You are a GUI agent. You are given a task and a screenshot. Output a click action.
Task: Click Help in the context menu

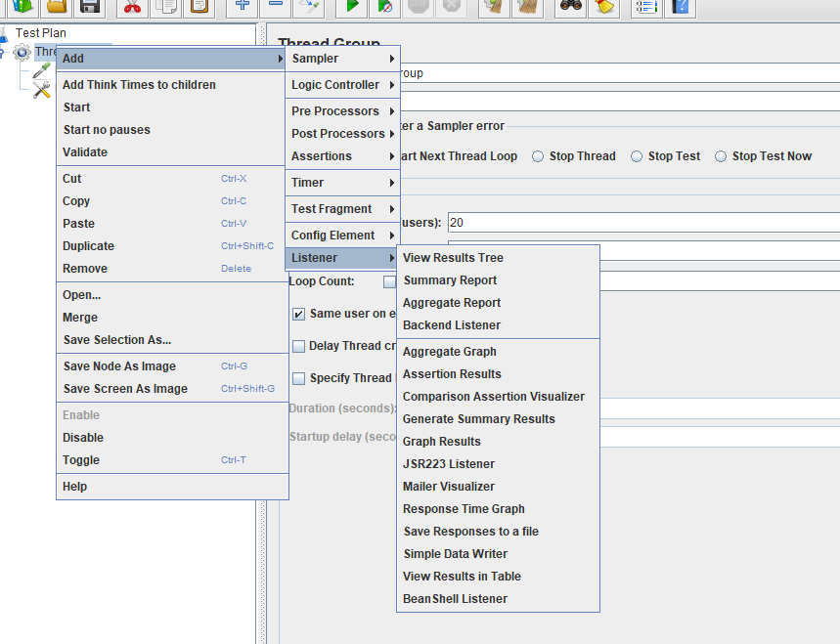pyautogui.click(x=172, y=486)
